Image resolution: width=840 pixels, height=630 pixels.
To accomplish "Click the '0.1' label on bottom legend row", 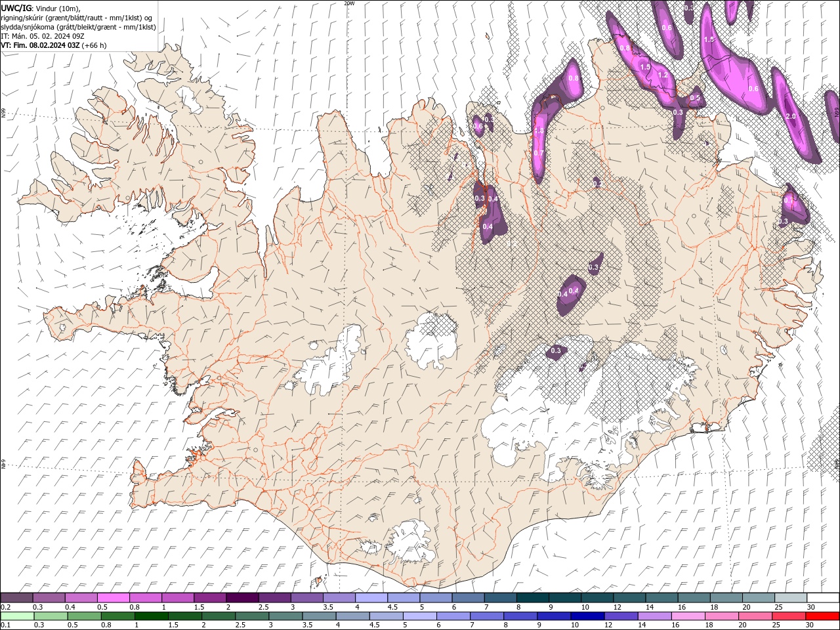I will point(6,625).
